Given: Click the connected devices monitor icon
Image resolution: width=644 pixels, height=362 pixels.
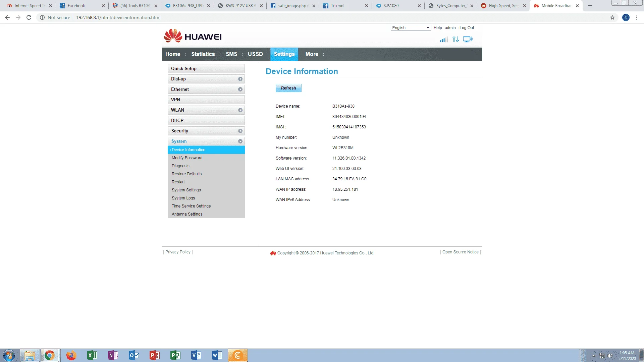Looking at the screenshot, I should click(468, 40).
